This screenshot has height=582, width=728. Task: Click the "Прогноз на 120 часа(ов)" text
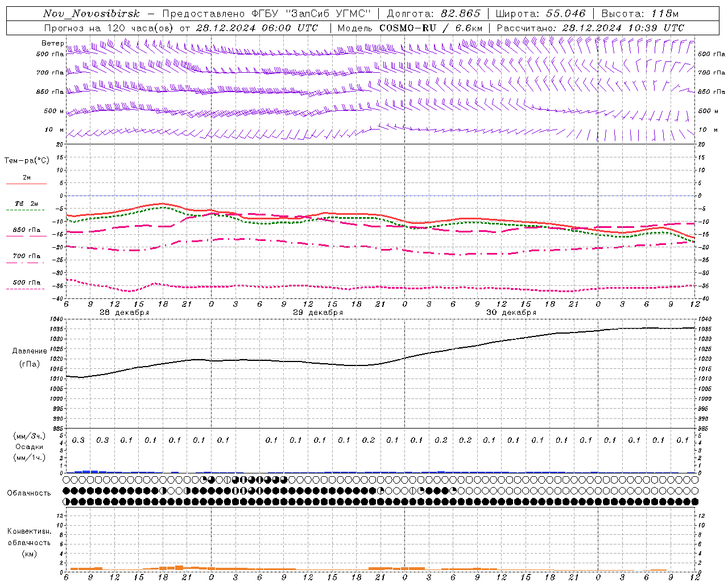coord(109,28)
